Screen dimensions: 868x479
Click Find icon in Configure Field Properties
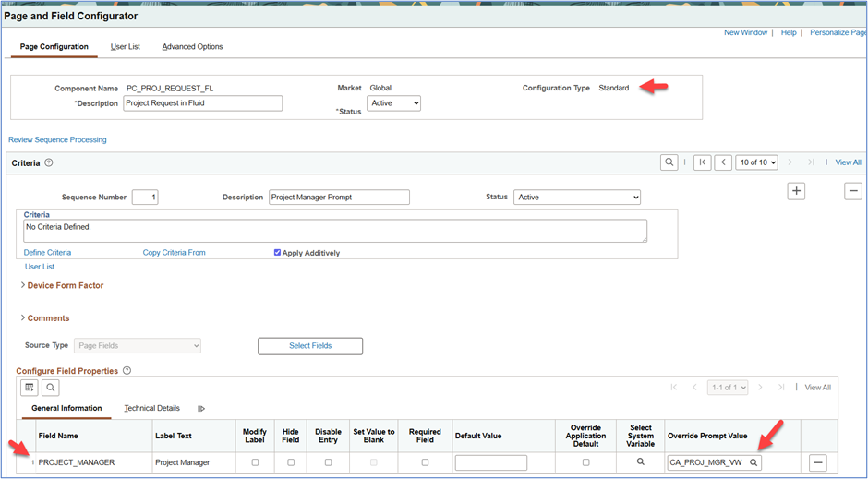point(51,388)
